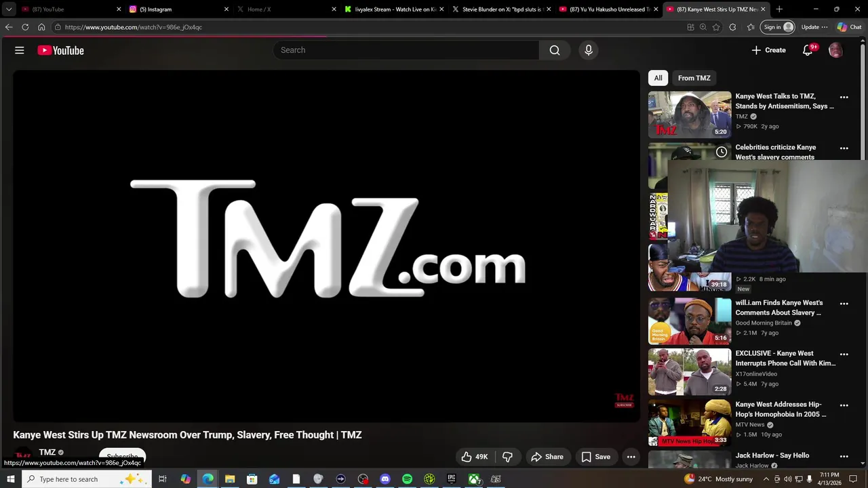Open the tab actions dropdown arrow

pyautogui.click(x=9, y=9)
